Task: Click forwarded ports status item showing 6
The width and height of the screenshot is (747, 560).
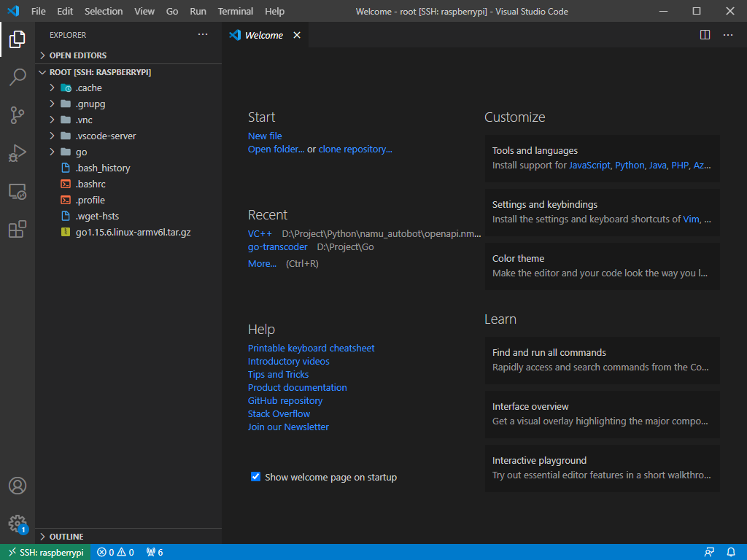Action: tap(155, 552)
